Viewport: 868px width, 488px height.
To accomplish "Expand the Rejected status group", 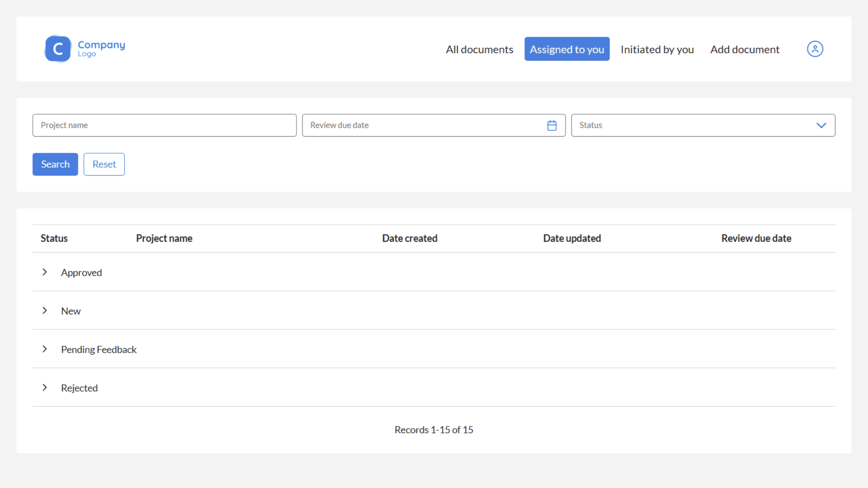I will tap(45, 387).
